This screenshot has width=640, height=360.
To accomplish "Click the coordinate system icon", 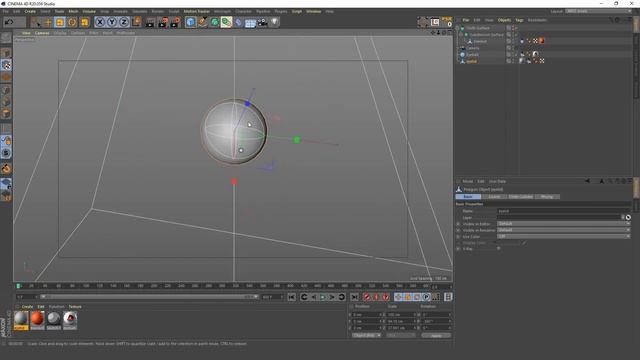I will [x=136, y=22].
